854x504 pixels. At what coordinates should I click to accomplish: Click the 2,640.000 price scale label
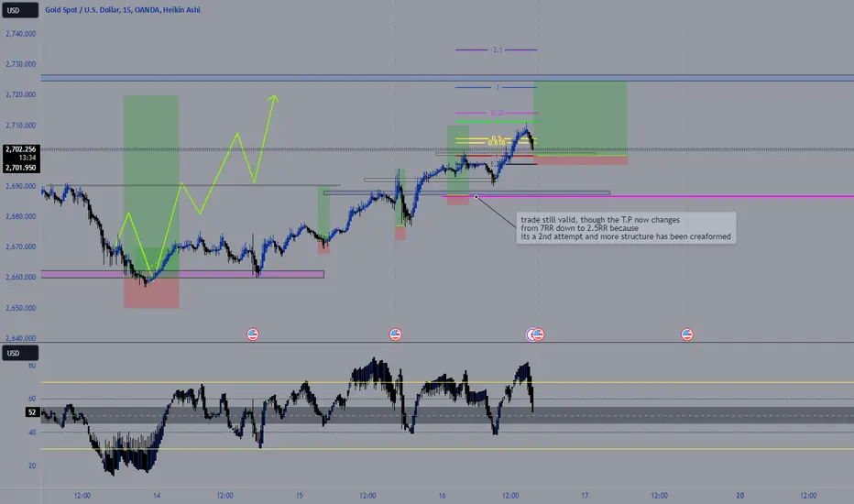(21, 338)
